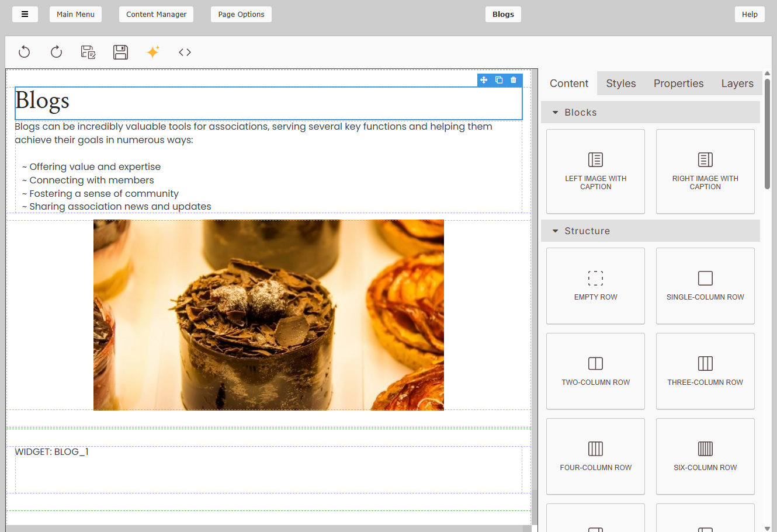The image size is (777, 532).
Task: Collapse the Structure section
Action: click(650, 231)
